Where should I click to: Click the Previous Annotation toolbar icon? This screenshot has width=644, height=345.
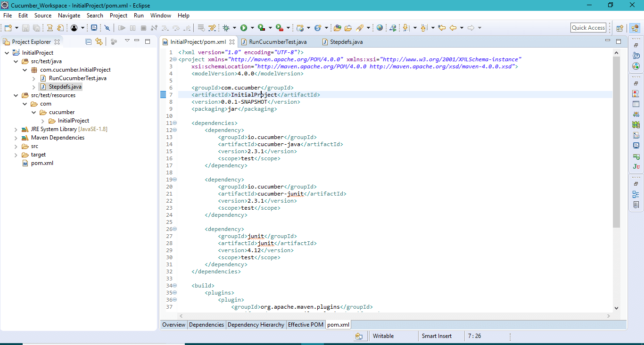click(423, 28)
